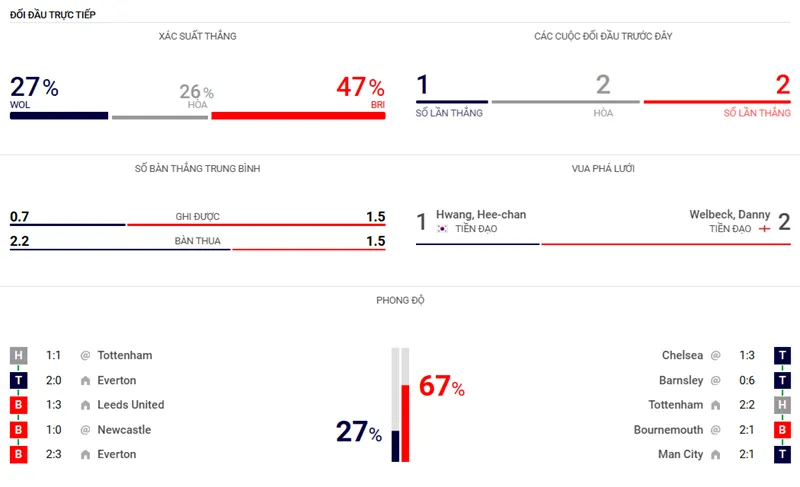
Task: Click the red B badge beside Leeds United
Action: 18,405
